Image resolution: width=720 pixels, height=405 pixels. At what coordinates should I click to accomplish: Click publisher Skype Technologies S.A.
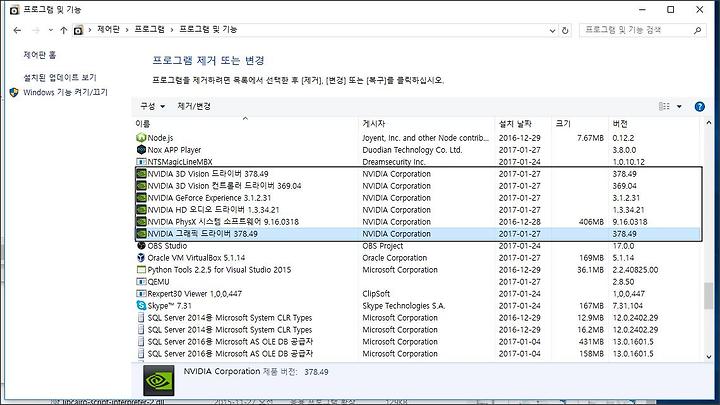[404, 305]
